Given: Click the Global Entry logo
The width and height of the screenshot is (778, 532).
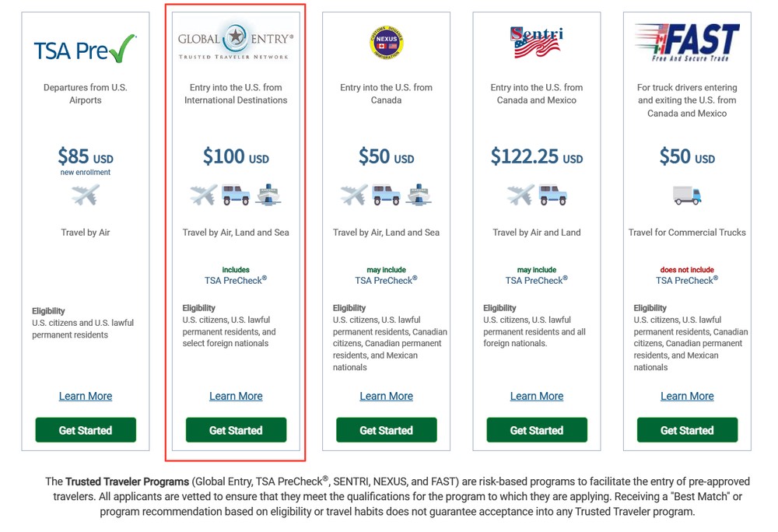Looking at the screenshot, I should (x=236, y=41).
